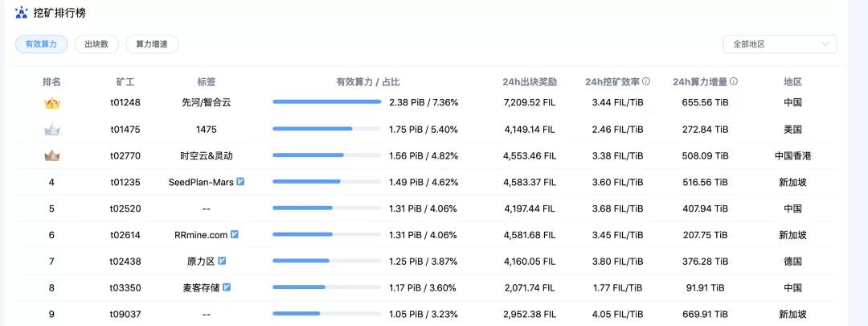Click the 美国 region cell
868x326 pixels.
(x=792, y=129)
